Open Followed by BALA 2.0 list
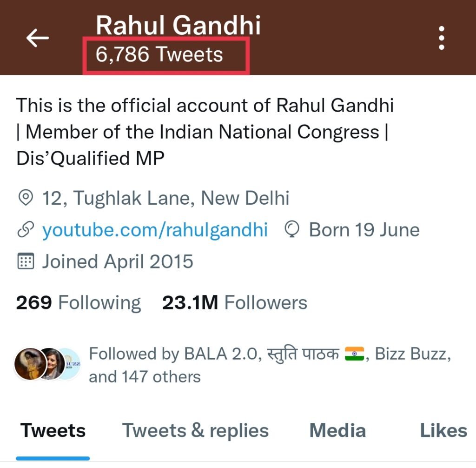Viewport: 476px width, 468px height. click(x=270, y=365)
